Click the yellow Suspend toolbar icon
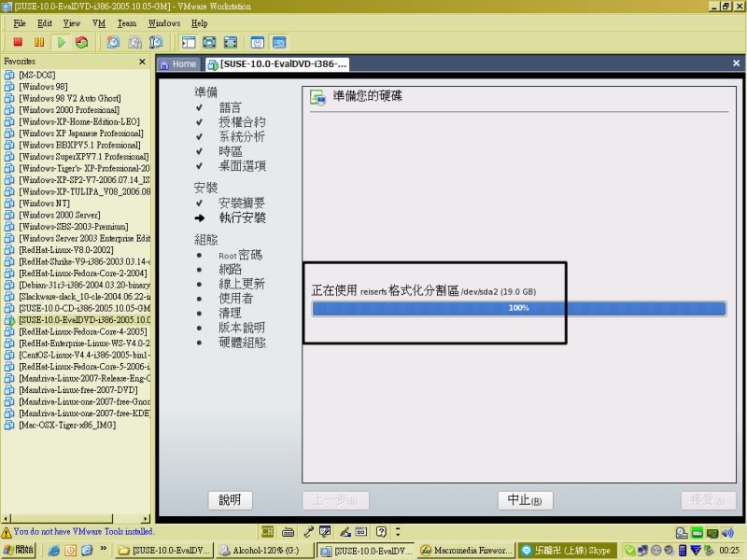This screenshot has width=747, height=560. click(x=39, y=42)
